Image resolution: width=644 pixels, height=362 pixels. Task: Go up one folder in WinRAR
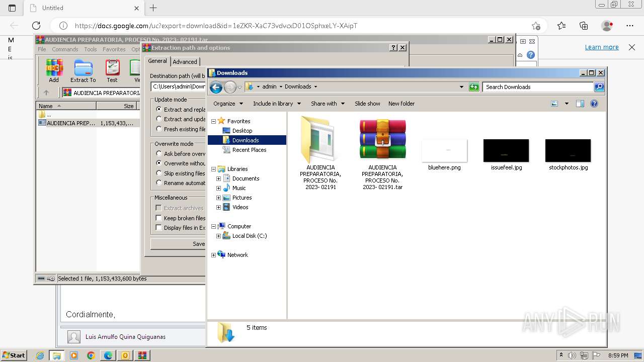click(x=46, y=93)
